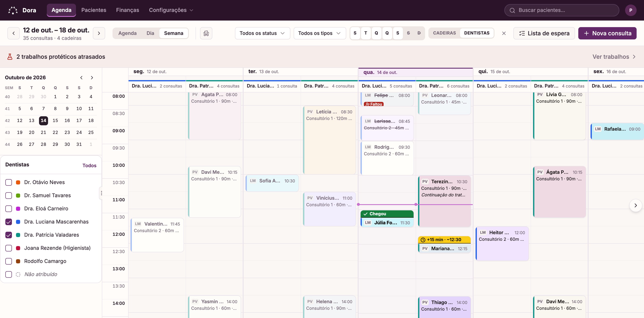Select the CADEIRAS grouping tab
Image resolution: width=644 pixels, height=318 pixels.
tap(444, 33)
